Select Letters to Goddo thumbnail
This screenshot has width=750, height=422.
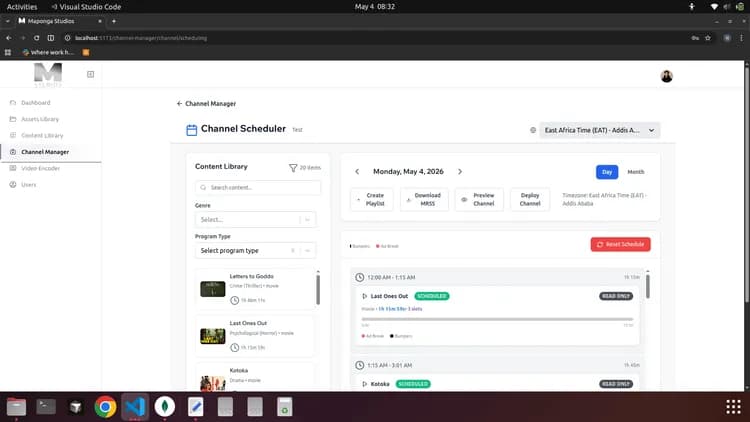tap(212, 289)
